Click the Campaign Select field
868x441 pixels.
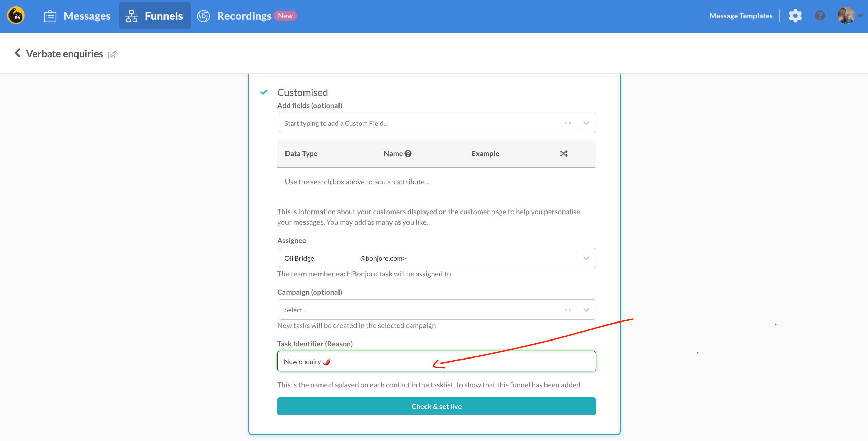[418, 310]
